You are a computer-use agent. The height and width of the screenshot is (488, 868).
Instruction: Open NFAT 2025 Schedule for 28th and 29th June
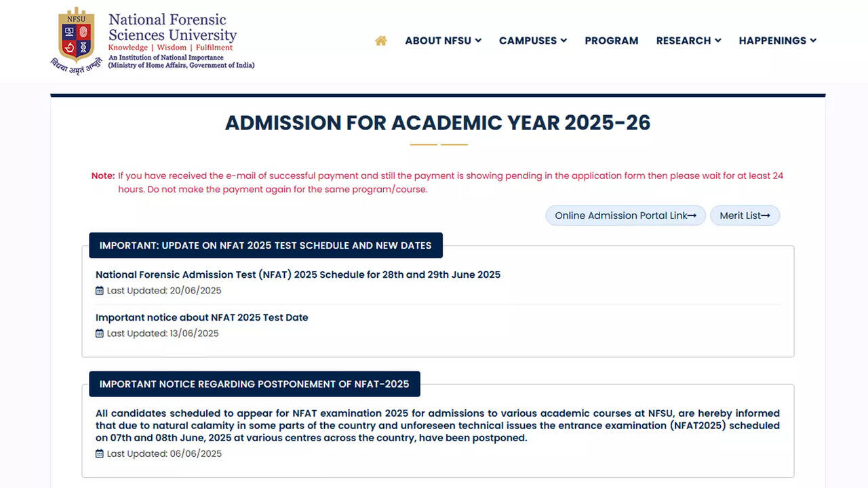[298, 274]
